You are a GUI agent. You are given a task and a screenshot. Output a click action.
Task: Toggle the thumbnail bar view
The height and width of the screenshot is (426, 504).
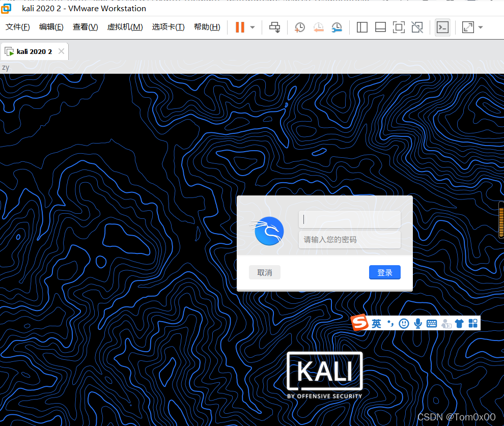point(380,27)
